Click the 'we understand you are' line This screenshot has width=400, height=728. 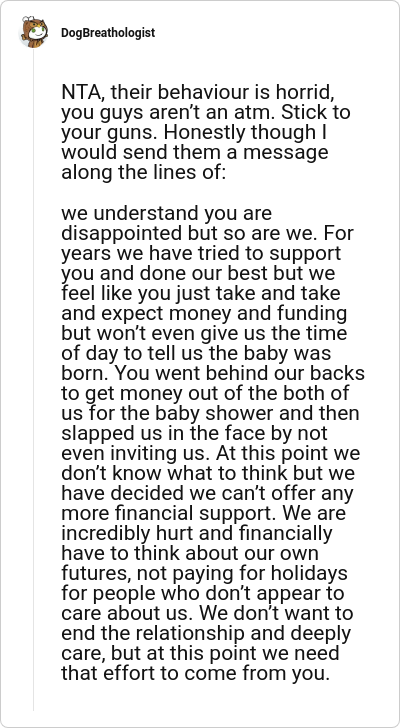pyautogui.click(x=167, y=214)
